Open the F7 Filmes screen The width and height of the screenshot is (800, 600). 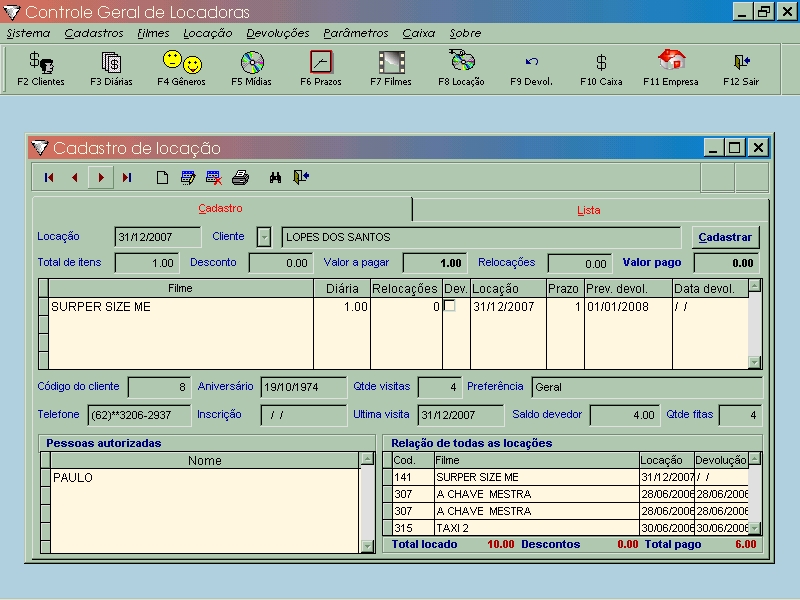point(391,68)
